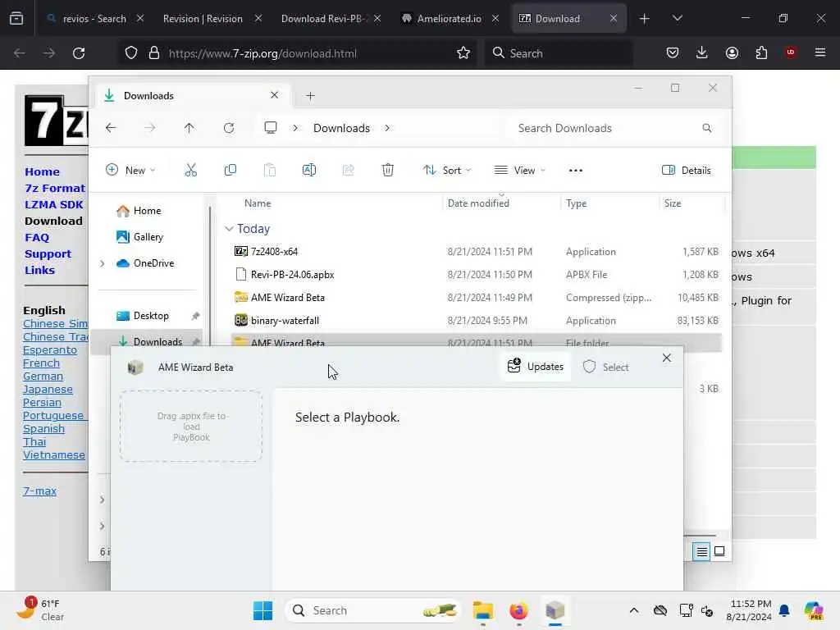Sort by the Date modified column header

click(478, 203)
